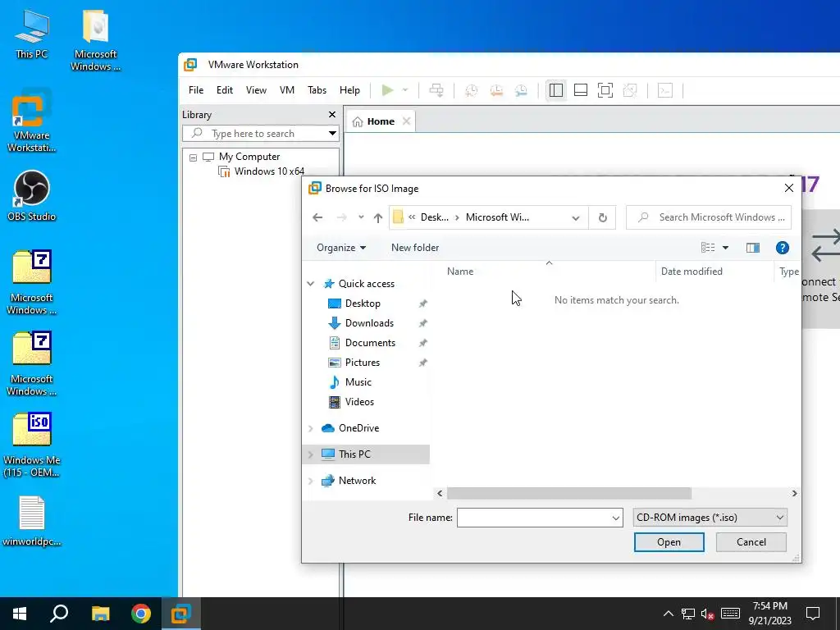This screenshot has height=630, width=840.
Task: Toggle the thumbnail bar view icon
Action: 581,90
